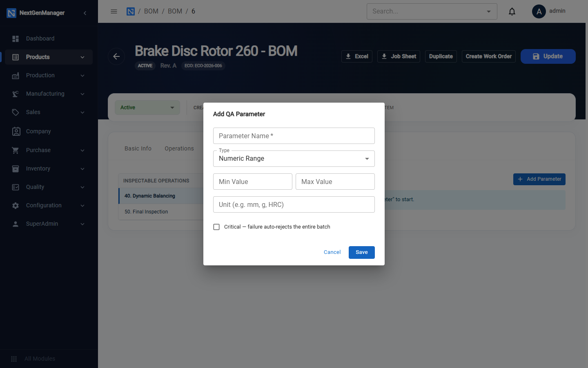
Task: Expand the Sales menu chevron
Action: pos(82,112)
